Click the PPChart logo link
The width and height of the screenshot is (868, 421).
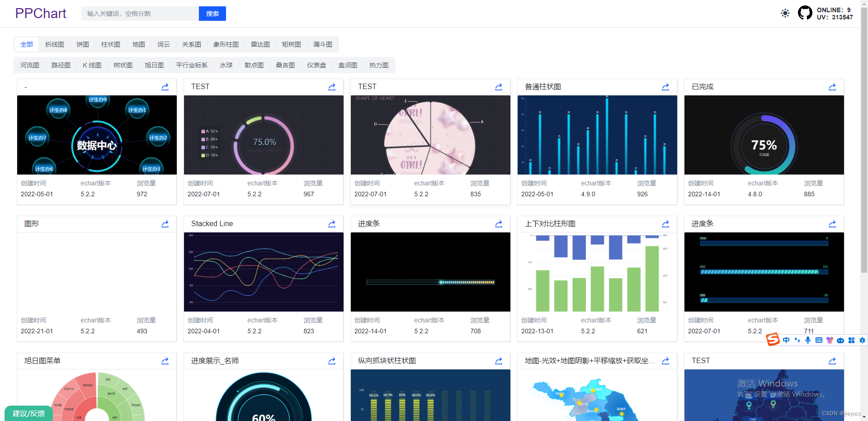pyautogui.click(x=41, y=14)
